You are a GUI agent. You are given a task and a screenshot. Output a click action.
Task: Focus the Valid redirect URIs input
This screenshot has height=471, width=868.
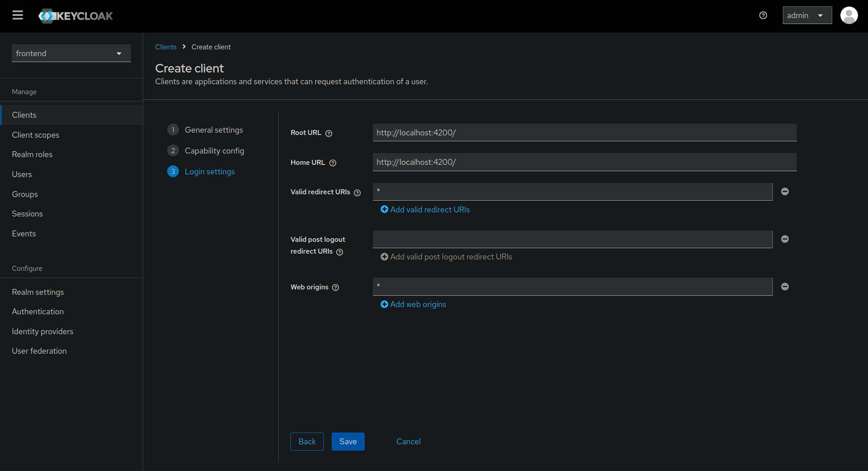click(573, 192)
